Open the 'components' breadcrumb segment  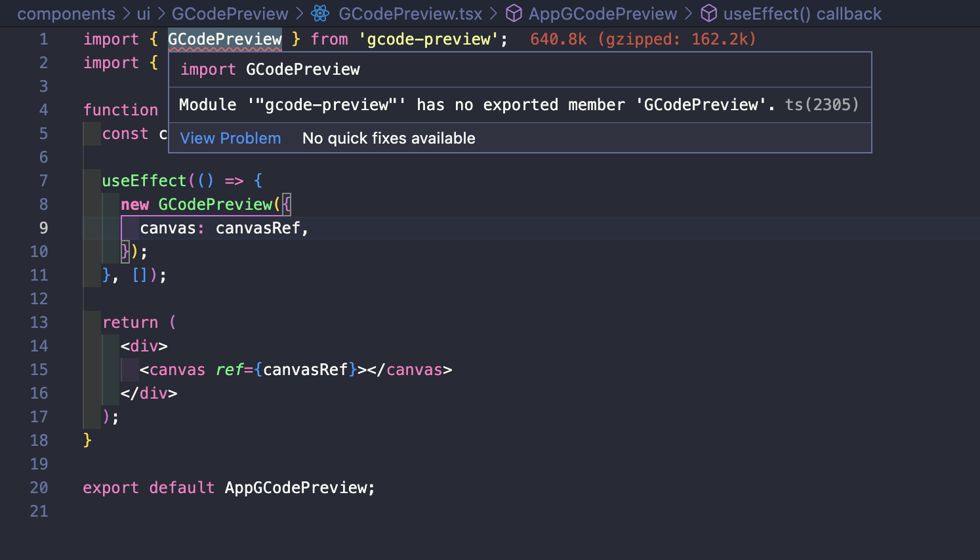pos(66,14)
